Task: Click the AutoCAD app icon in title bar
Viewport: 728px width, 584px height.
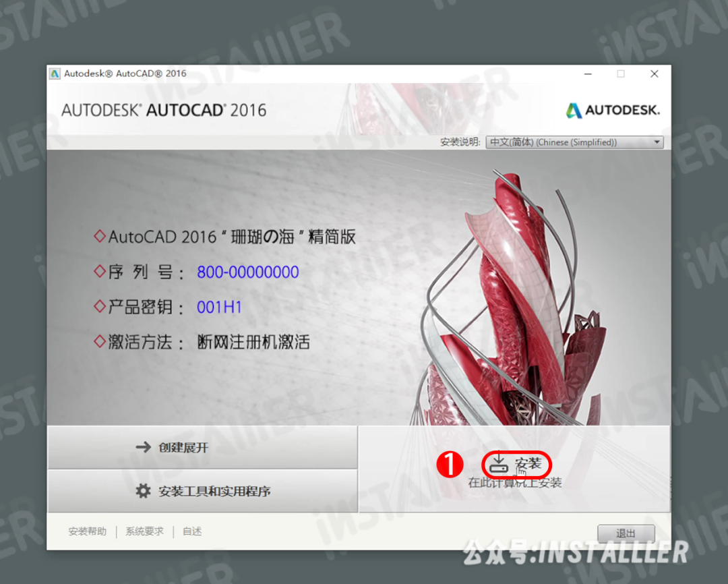Action: click(x=55, y=74)
